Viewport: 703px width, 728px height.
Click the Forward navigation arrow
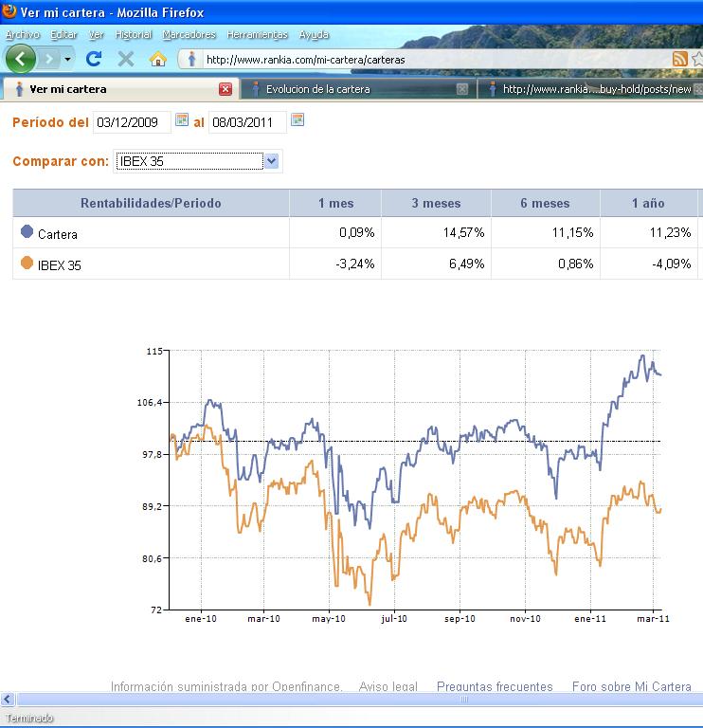(48, 59)
